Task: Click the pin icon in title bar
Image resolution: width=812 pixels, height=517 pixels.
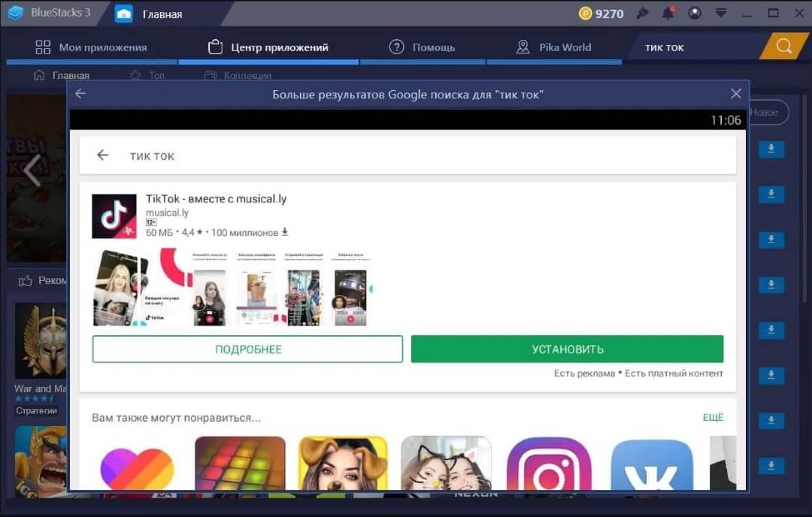Action: pyautogui.click(x=642, y=14)
